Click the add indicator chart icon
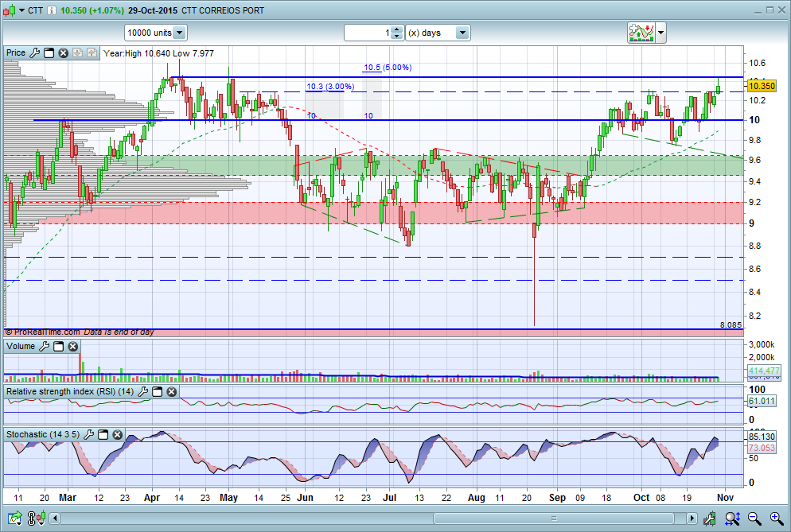The image size is (791, 532). (641, 33)
